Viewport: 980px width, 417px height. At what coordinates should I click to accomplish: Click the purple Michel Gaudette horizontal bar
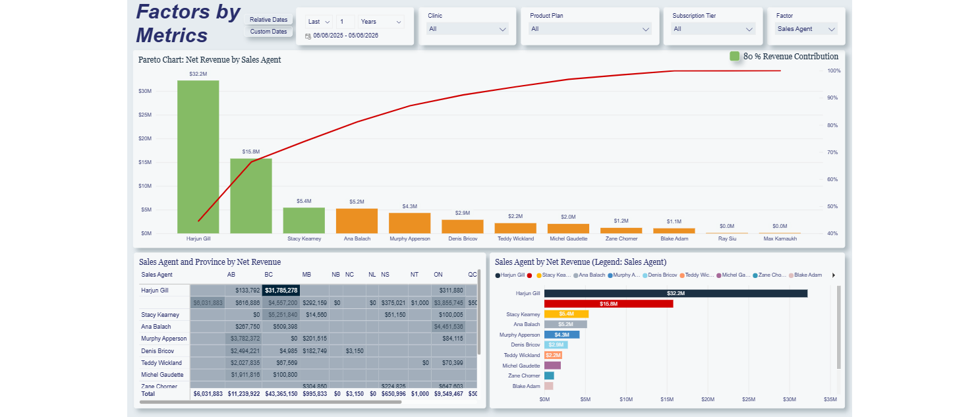point(552,366)
